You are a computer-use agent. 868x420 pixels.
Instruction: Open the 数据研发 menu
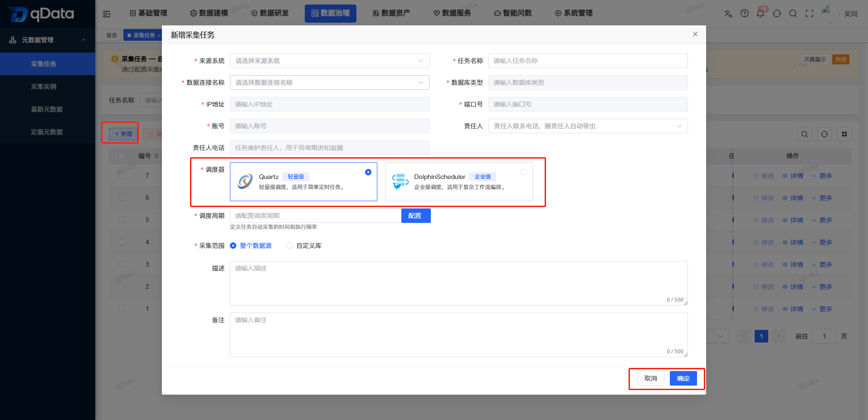click(x=270, y=13)
